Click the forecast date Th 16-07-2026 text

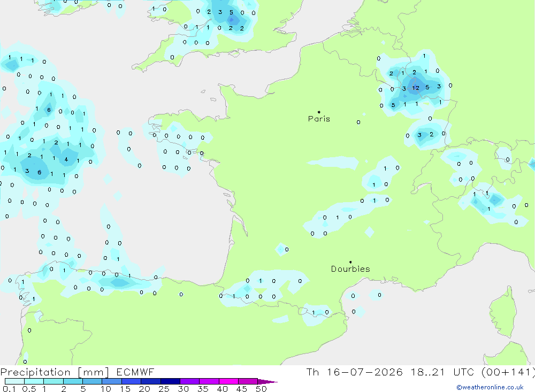355,372
